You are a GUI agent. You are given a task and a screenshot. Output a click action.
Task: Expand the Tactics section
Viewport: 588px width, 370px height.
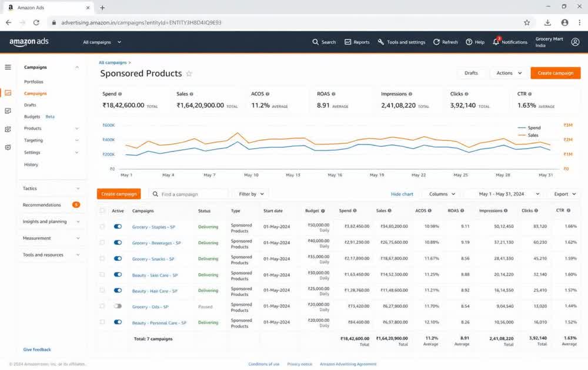(51, 189)
